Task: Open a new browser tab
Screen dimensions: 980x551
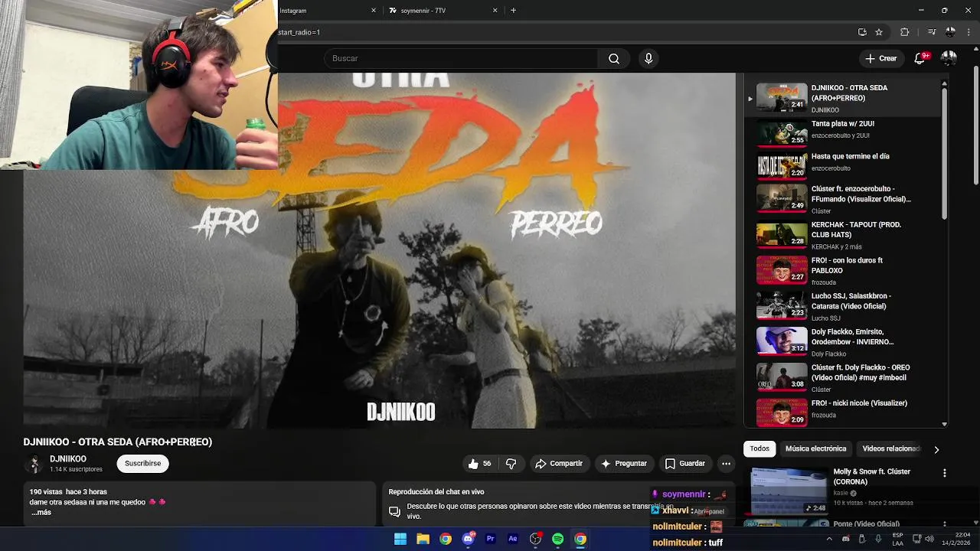Action: point(513,11)
